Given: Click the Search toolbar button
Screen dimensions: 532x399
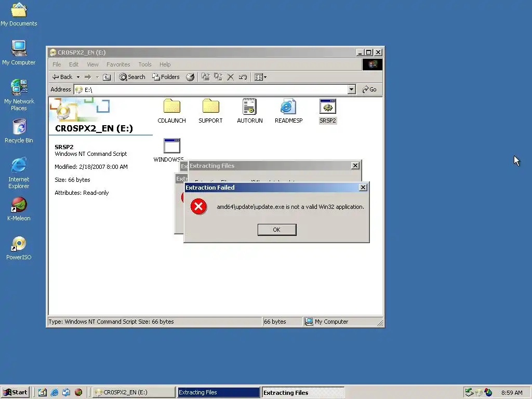Looking at the screenshot, I should point(132,77).
